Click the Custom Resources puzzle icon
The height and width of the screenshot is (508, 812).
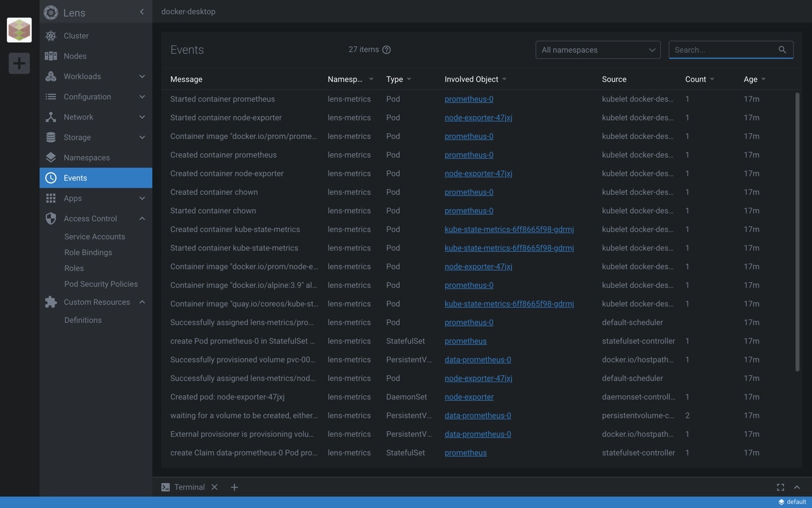pos(51,302)
